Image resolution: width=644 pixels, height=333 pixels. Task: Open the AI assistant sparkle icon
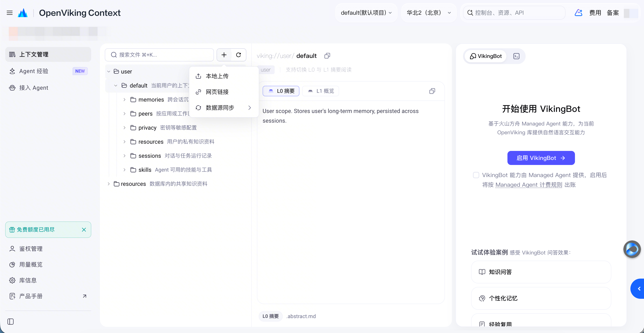tap(578, 13)
